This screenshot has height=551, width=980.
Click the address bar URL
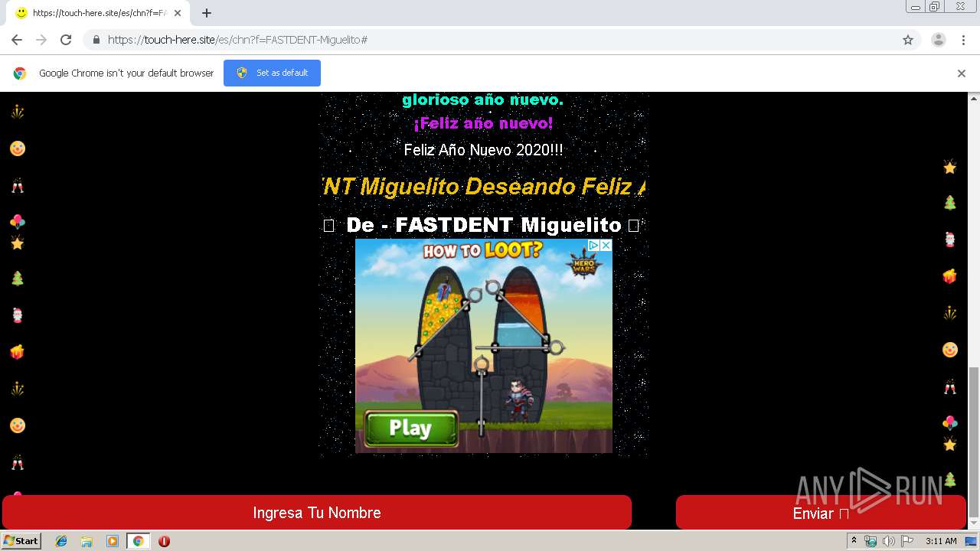click(237, 40)
